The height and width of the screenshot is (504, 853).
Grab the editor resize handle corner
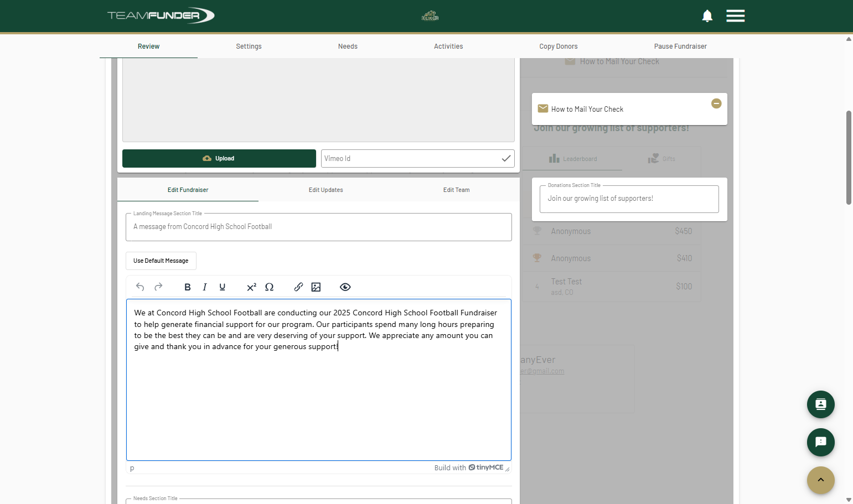pyautogui.click(x=507, y=469)
